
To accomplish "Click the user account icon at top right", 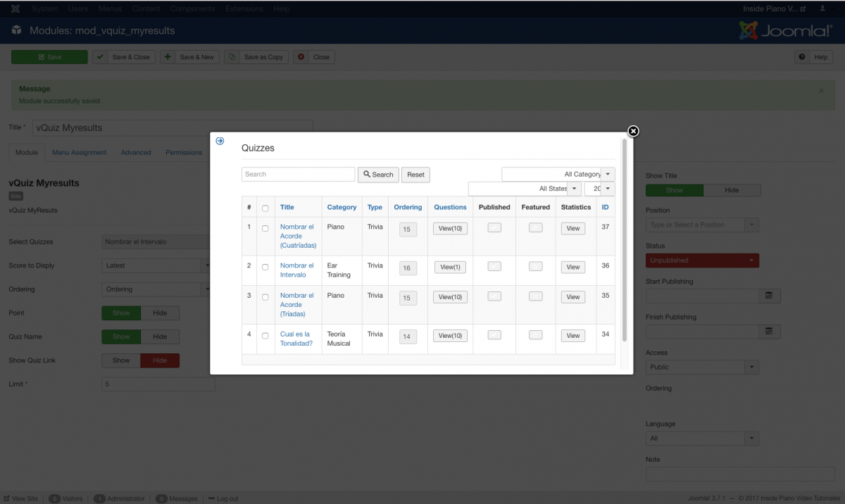I will 822,8.
